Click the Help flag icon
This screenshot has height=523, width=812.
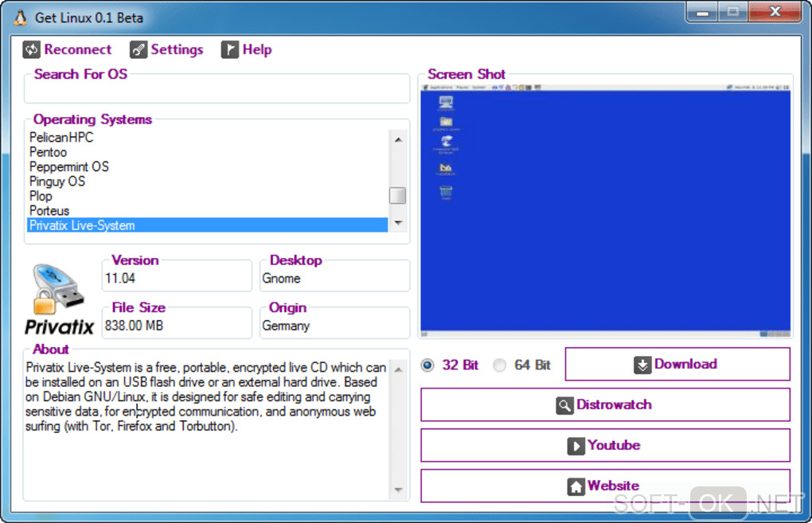pos(230,49)
